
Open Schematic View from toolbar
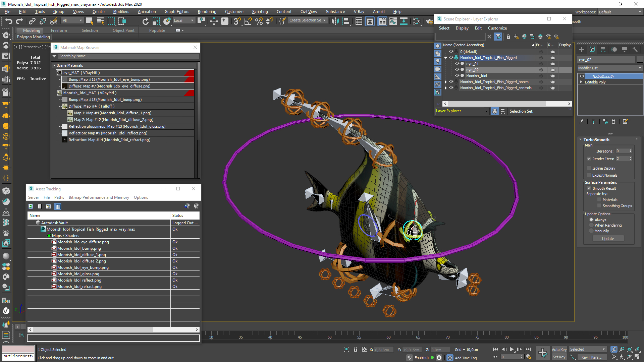coord(404,21)
